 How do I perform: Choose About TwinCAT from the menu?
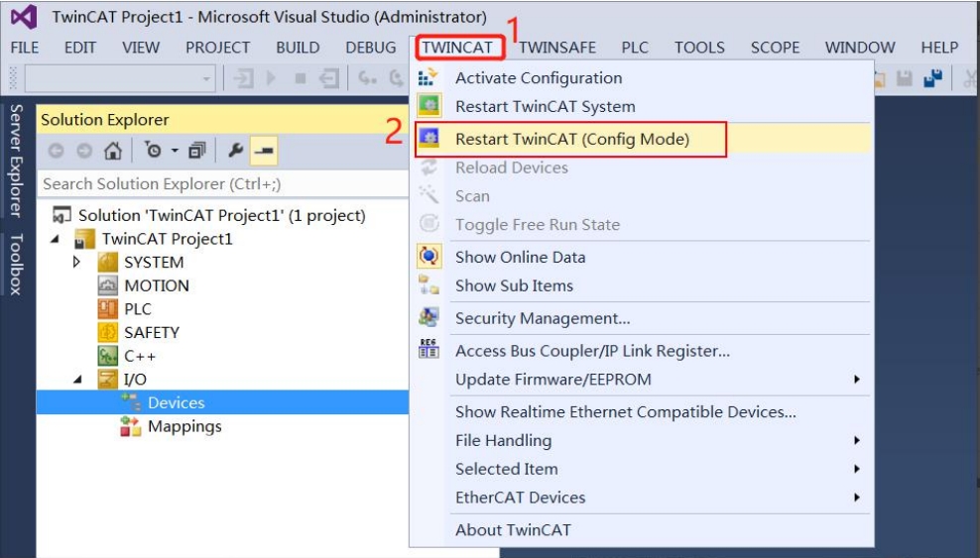[513, 529]
